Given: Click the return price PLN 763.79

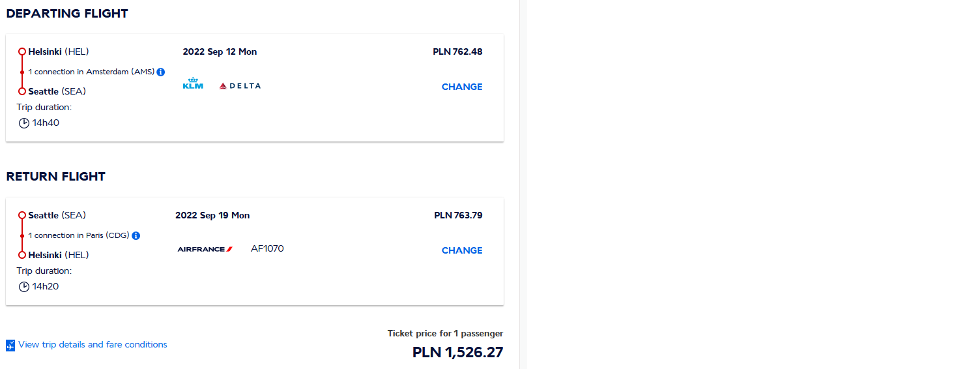Looking at the screenshot, I should [x=458, y=215].
